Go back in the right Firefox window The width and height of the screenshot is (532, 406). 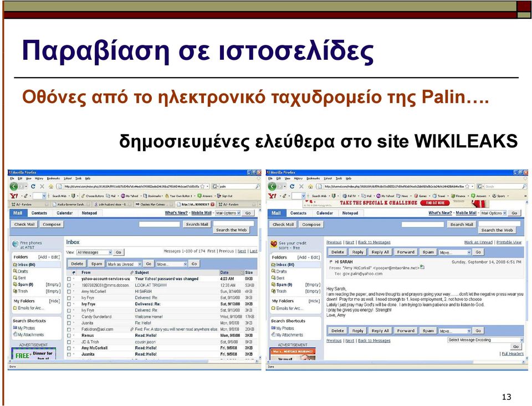[x=273, y=186]
